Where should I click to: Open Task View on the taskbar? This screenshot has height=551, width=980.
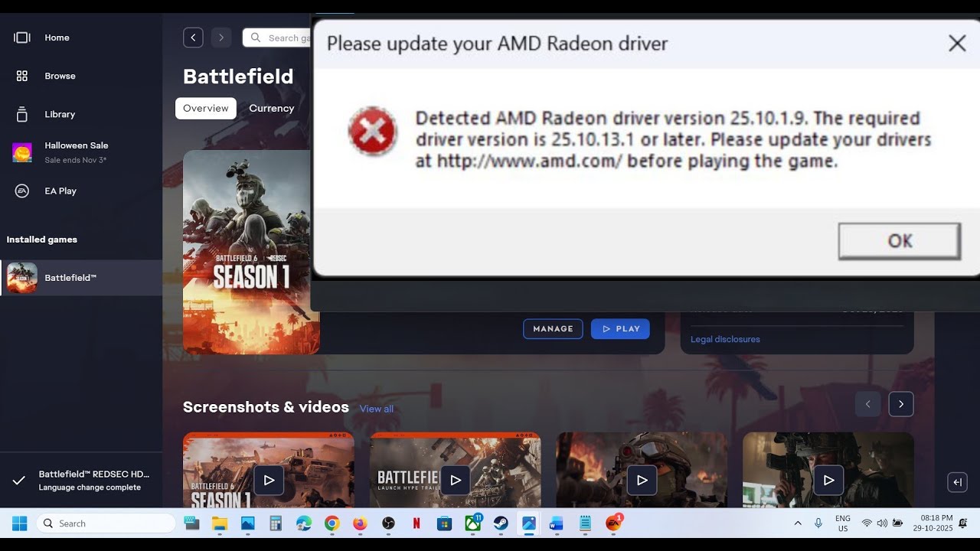[x=191, y=523]
